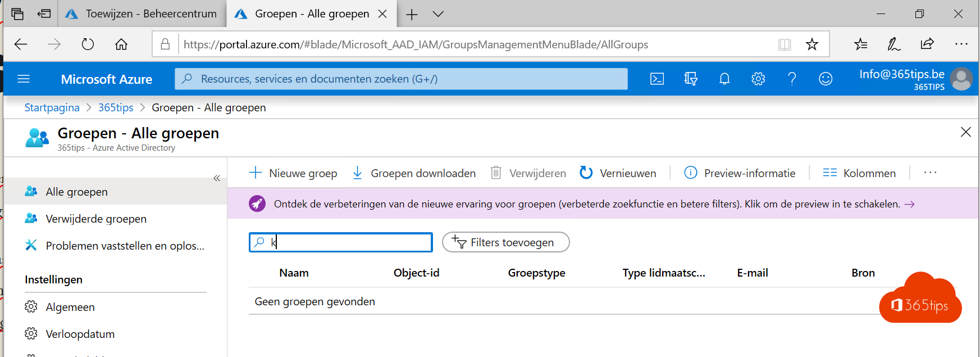Click Groepstype column header

[x=536, y=273]
